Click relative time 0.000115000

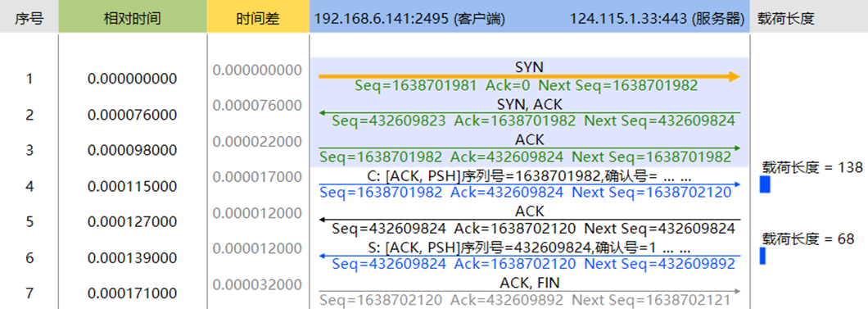[x=133, y=186]
